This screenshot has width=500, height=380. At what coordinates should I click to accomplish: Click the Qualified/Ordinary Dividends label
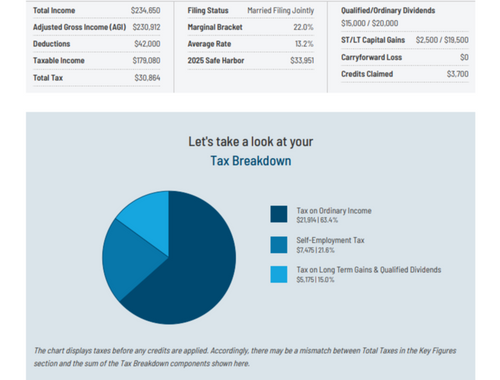388,10
